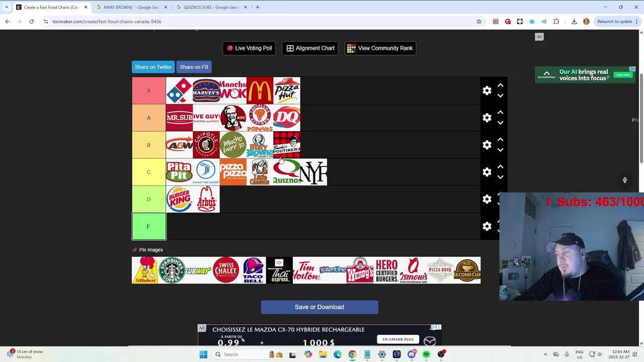Open the Extensions puzzle icon

click(556, 22)
